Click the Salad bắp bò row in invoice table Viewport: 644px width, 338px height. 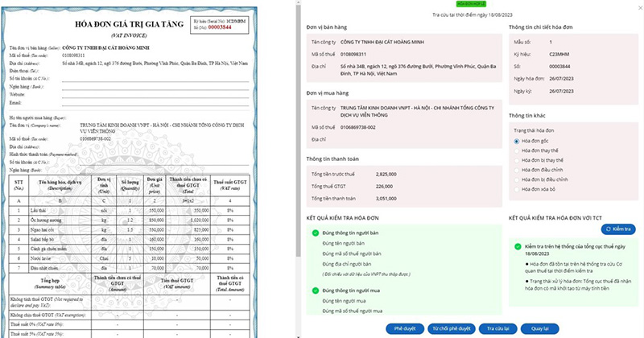129,239
